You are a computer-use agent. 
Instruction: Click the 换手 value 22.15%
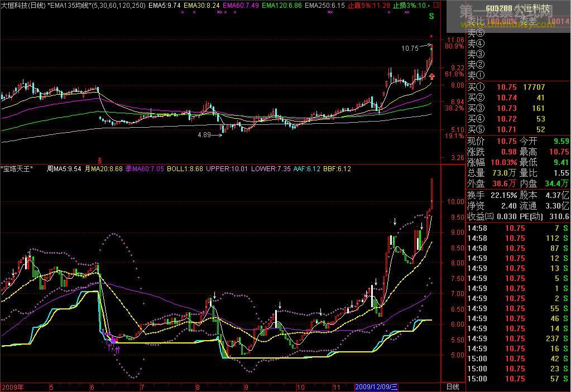pyautogui.click(x=503, y=195)
